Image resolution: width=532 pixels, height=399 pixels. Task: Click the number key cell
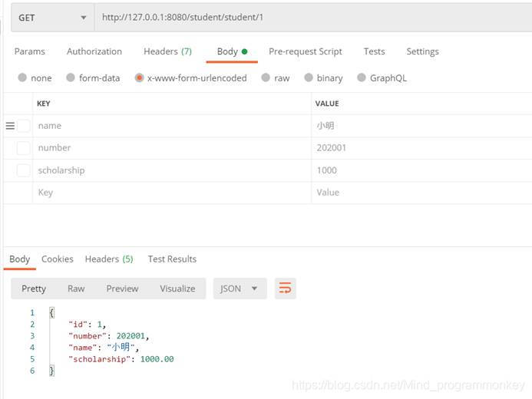click(x=172, y=148)
